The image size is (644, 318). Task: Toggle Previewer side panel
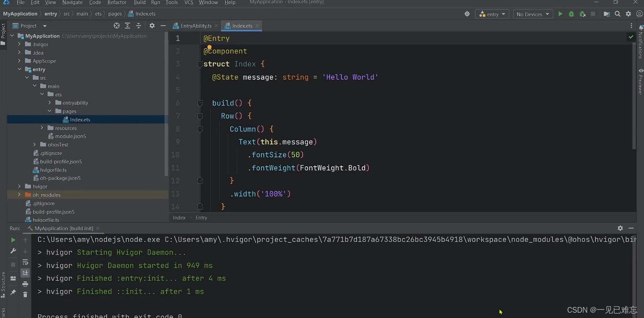pyautogui.click(x=640, y=81)
